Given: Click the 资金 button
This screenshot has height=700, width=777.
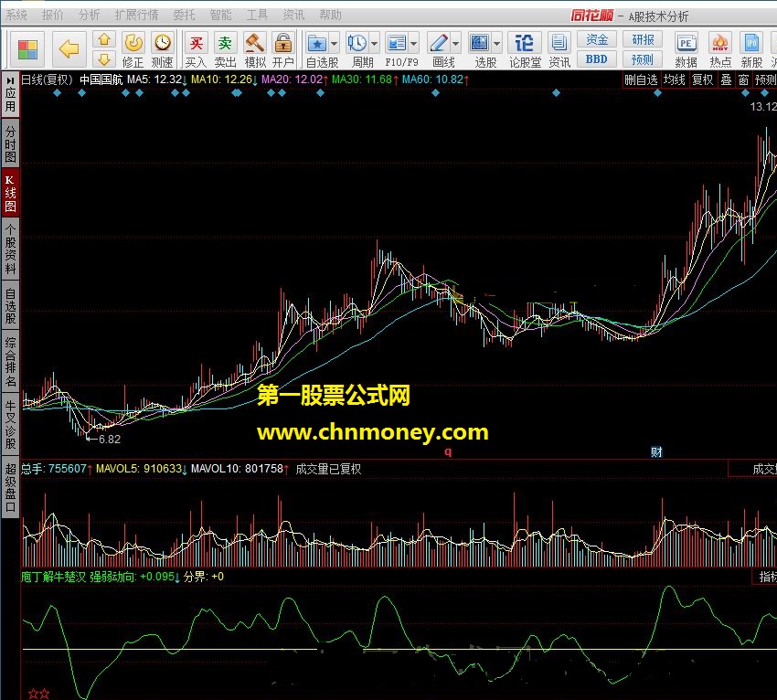Looking at the screenshot, I should click(x=597, y=39).
